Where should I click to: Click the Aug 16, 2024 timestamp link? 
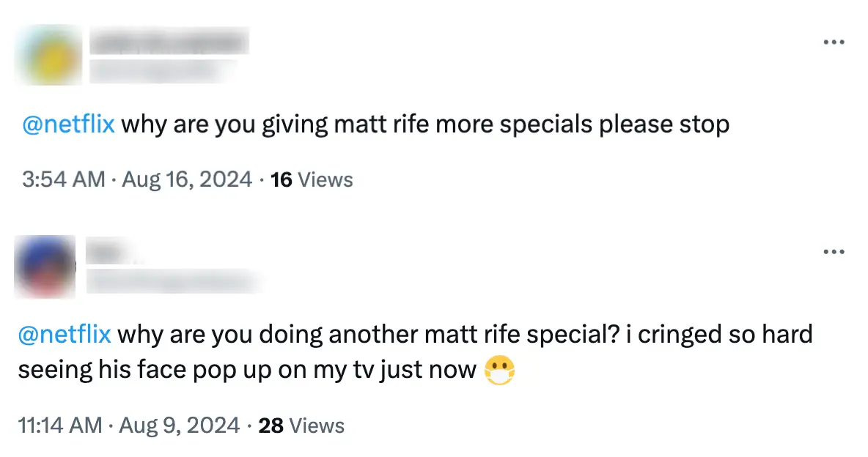pos(185,179)
